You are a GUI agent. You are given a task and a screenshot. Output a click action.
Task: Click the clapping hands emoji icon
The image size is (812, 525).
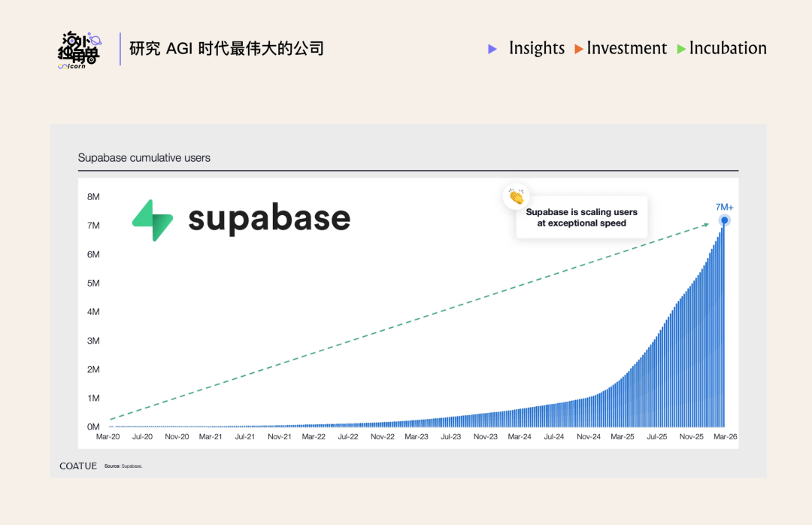point(516,196)
